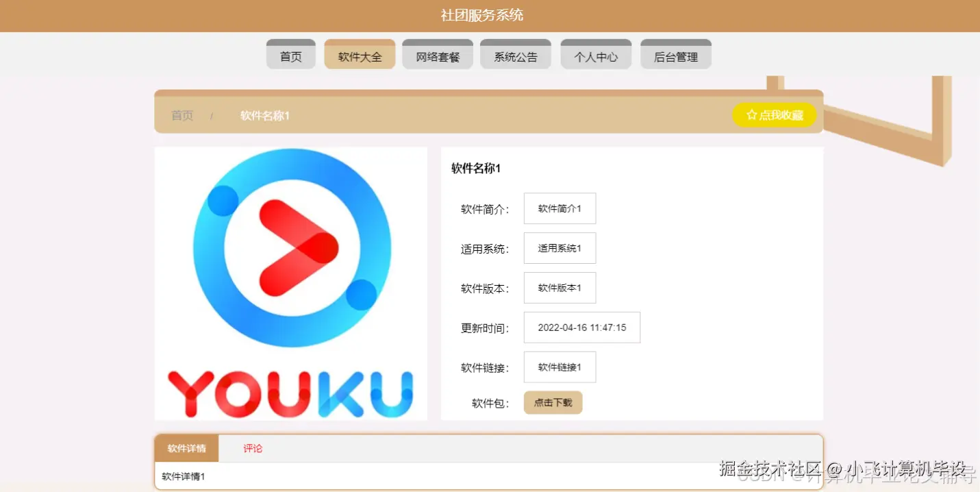Click the star icon on the favorite button
Image resolution: width=980 pixels, height=492 pixels.
click(751, 115)
